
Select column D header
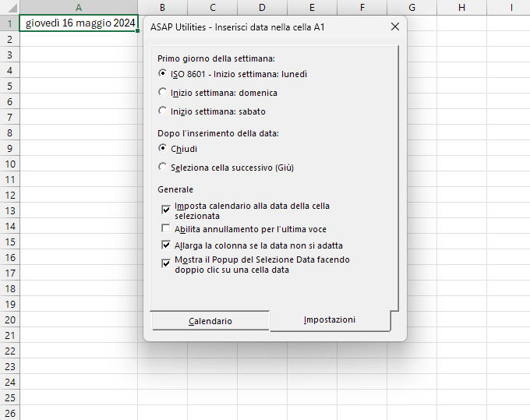263,8
